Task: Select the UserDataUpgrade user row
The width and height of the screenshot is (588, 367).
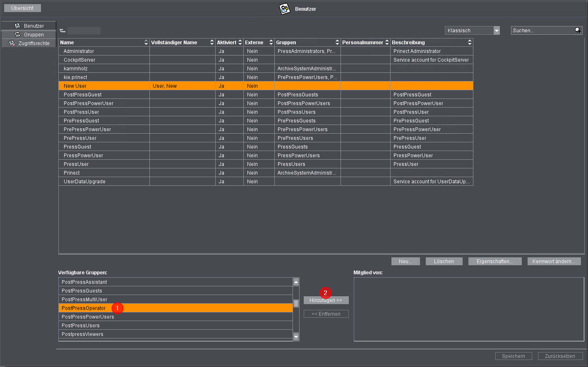Action: pos(266,182)
